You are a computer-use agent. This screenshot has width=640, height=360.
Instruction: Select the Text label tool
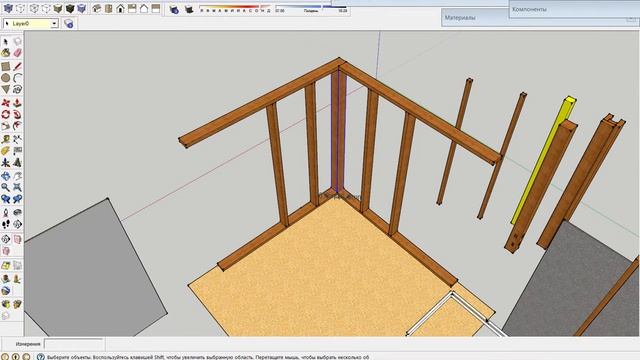pos(17,151)
